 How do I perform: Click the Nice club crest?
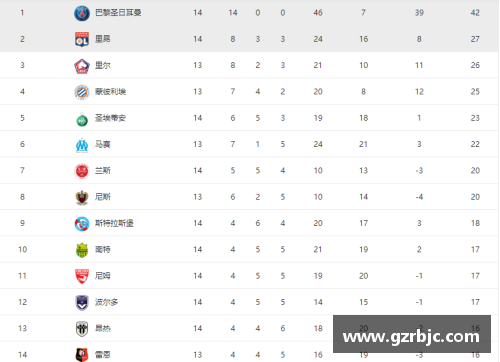(82, 197)
